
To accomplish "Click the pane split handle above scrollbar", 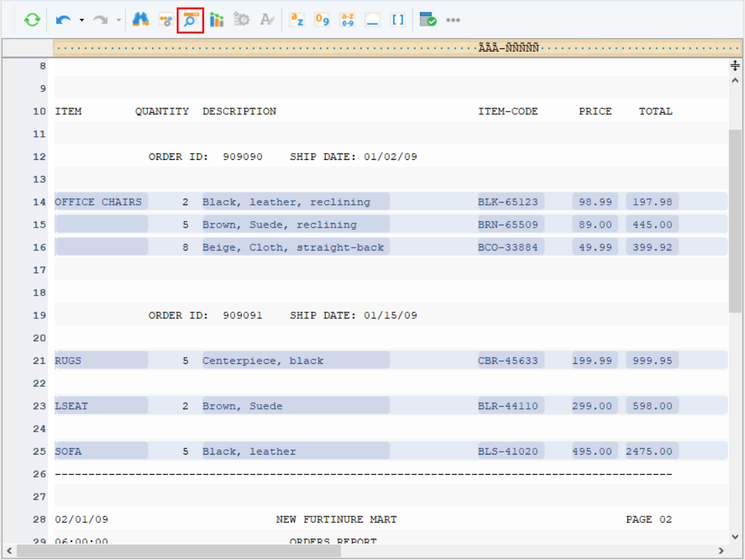I will point(735,65).
